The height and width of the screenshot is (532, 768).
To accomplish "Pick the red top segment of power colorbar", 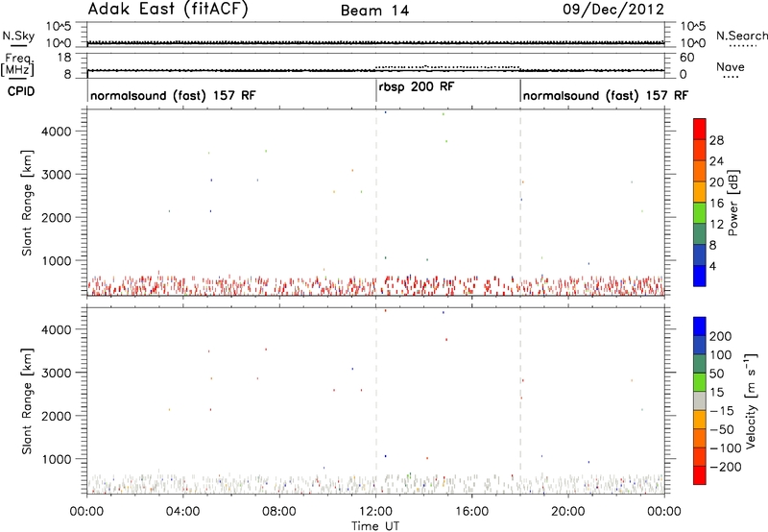I will pos(700,130).
